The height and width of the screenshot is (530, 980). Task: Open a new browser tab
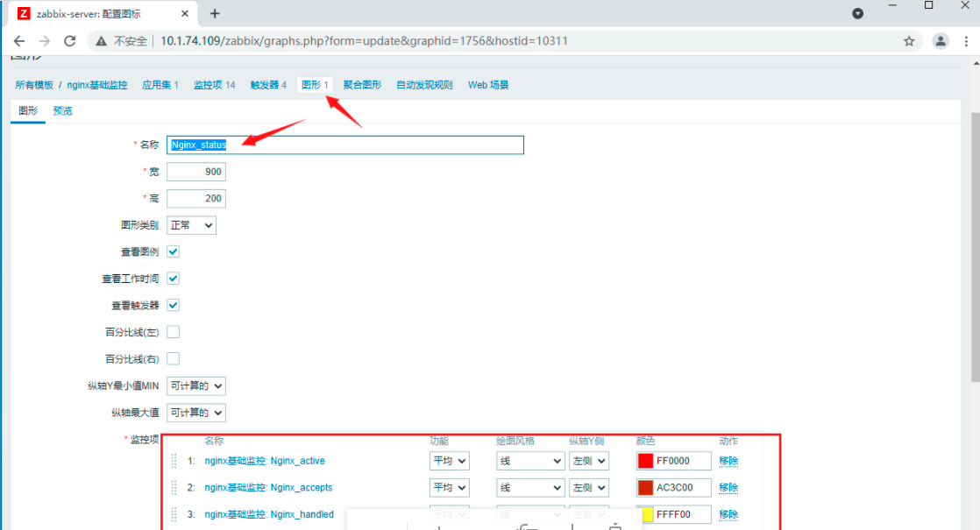(x=215, y=14)
